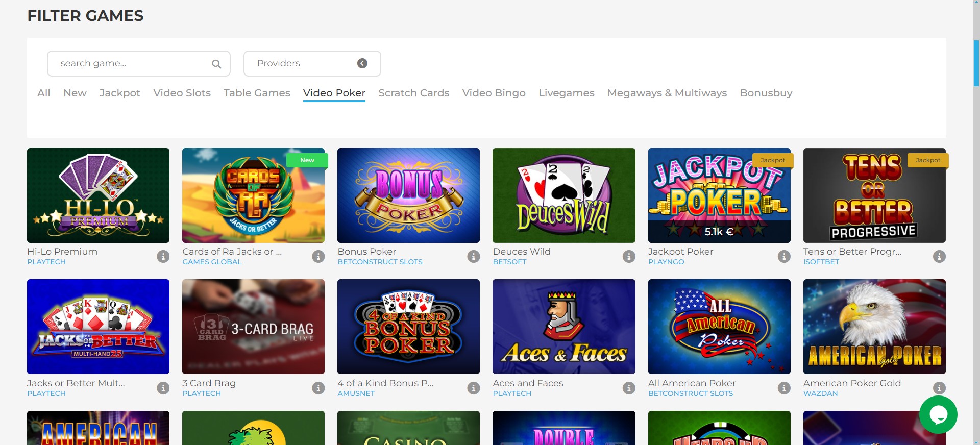This screenshot has height=445, width=980.
Task: Open info for Cards of Ra Jacks
Action: pyautogui.click(x=318, y=256)
